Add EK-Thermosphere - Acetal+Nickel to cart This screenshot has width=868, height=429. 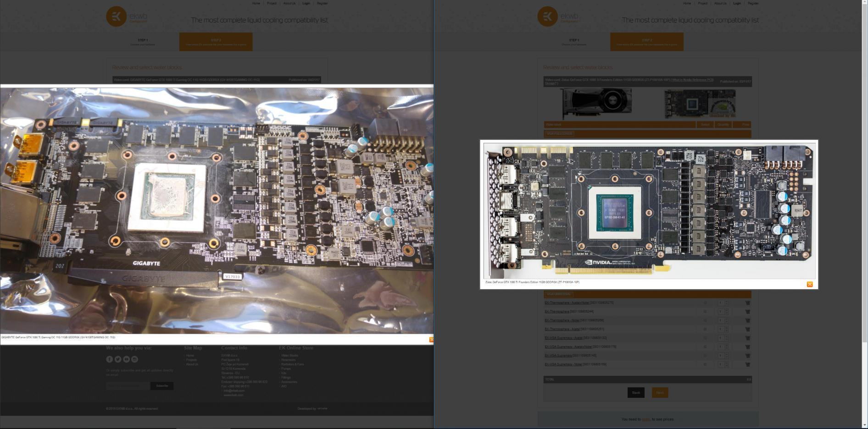747,302
